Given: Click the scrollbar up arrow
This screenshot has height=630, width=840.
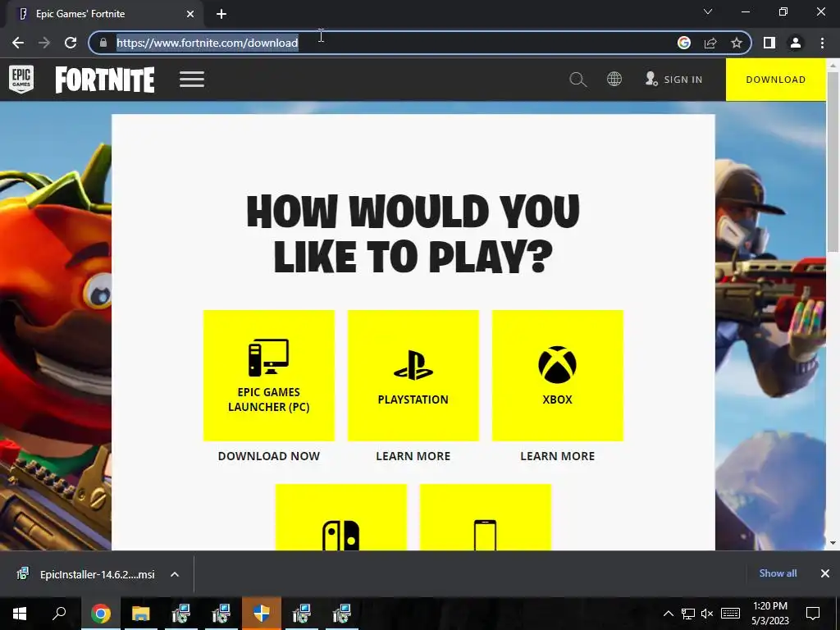Looking at the screenshot, I should [x=833, y=65].
